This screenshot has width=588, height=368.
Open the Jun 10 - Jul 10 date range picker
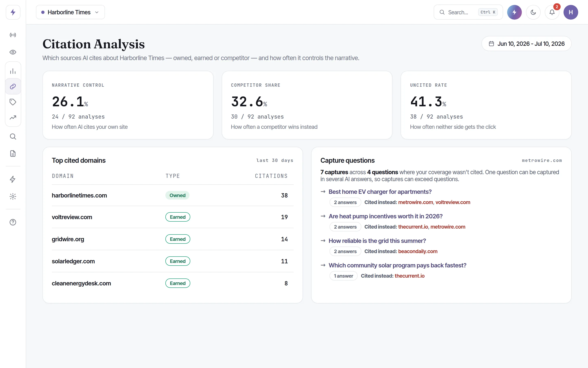pos(527,44)
